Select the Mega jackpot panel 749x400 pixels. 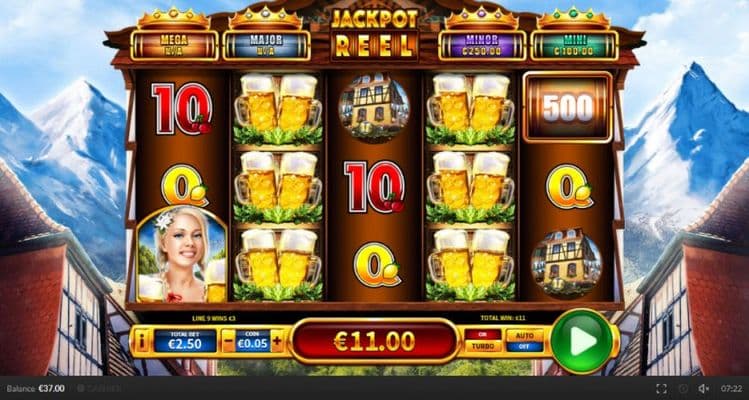pos(174,45)
